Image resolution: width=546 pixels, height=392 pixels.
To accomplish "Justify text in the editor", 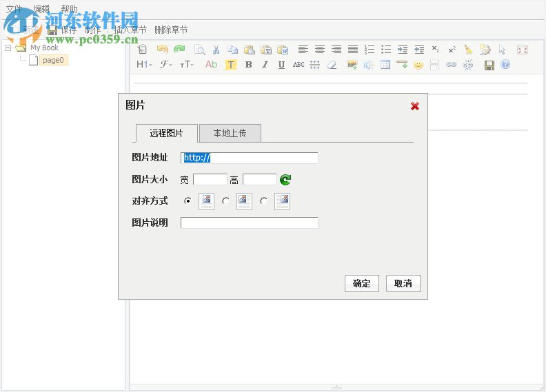I will pos(353,50).
